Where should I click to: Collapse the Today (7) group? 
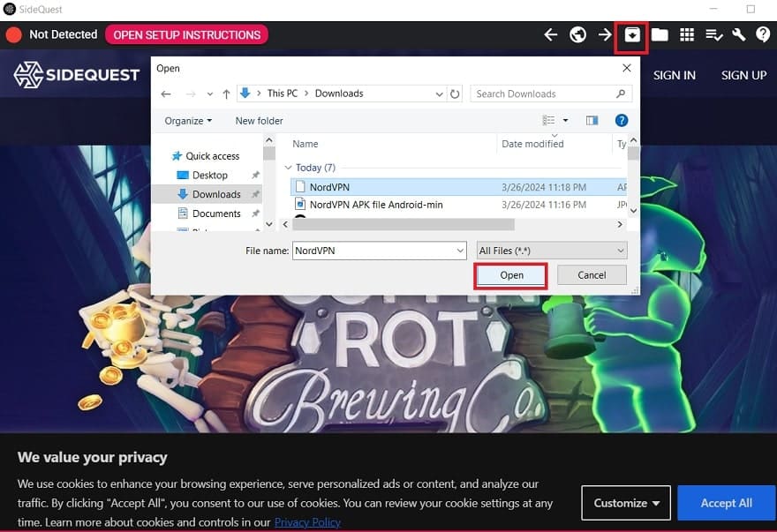(288, 168)
